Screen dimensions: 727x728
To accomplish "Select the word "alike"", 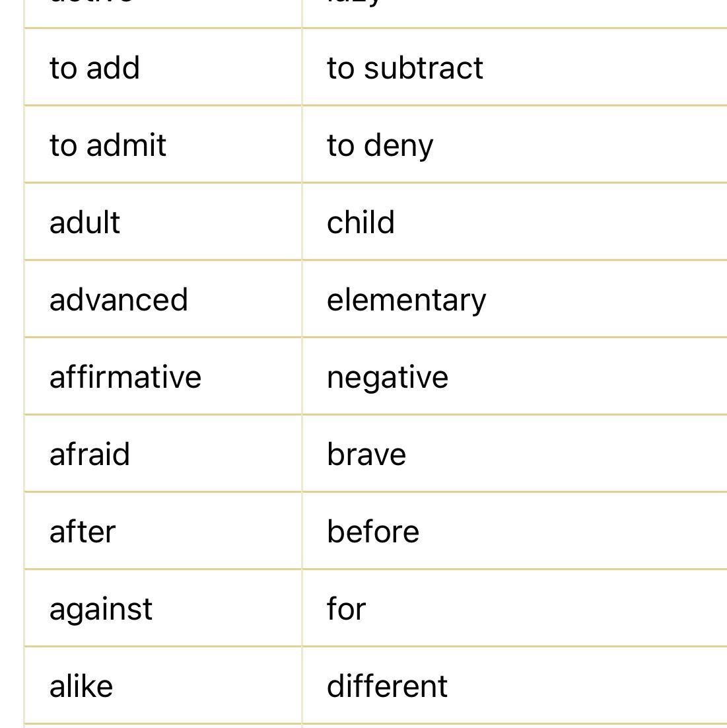I will point(81,686).
